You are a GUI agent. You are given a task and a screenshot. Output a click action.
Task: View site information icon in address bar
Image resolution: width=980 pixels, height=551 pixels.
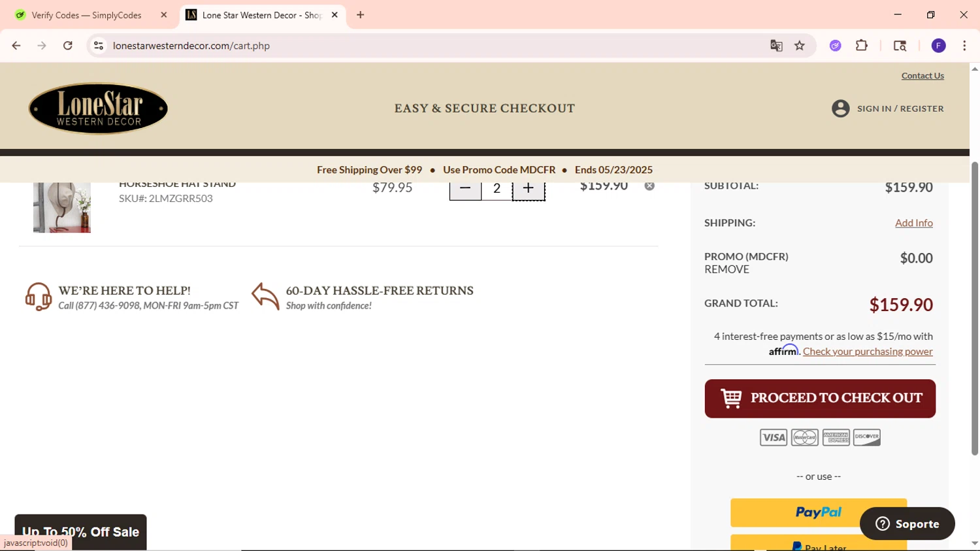click(x=99, y=46)
